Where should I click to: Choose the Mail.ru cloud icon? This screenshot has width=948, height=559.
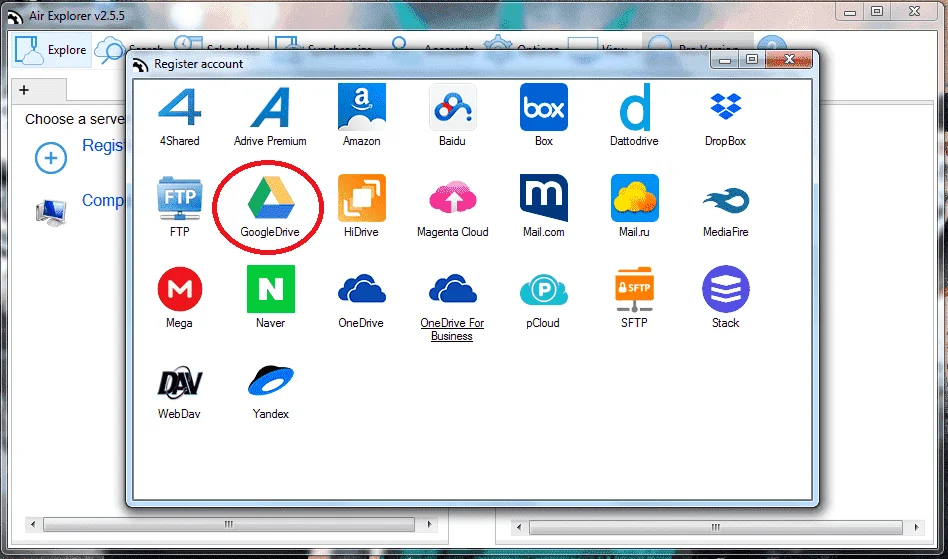(634, 198)
